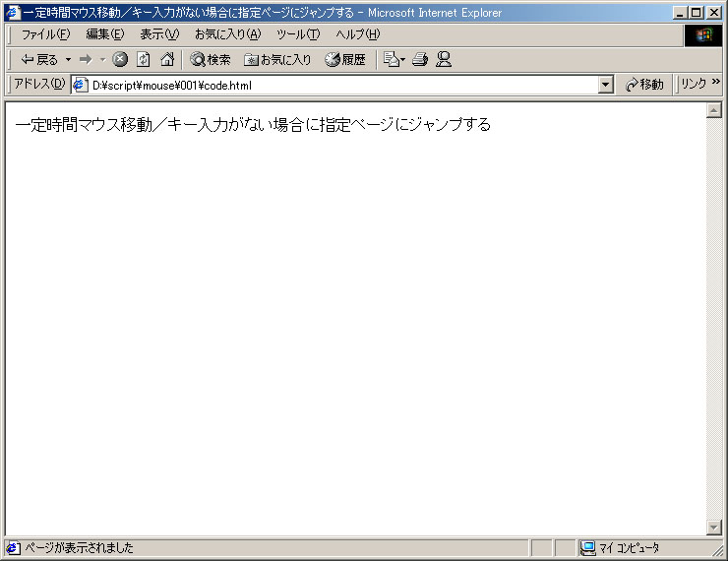The image size is (728, 561).
Task: Click the Stop loading icon
Action: click(120, 59)
